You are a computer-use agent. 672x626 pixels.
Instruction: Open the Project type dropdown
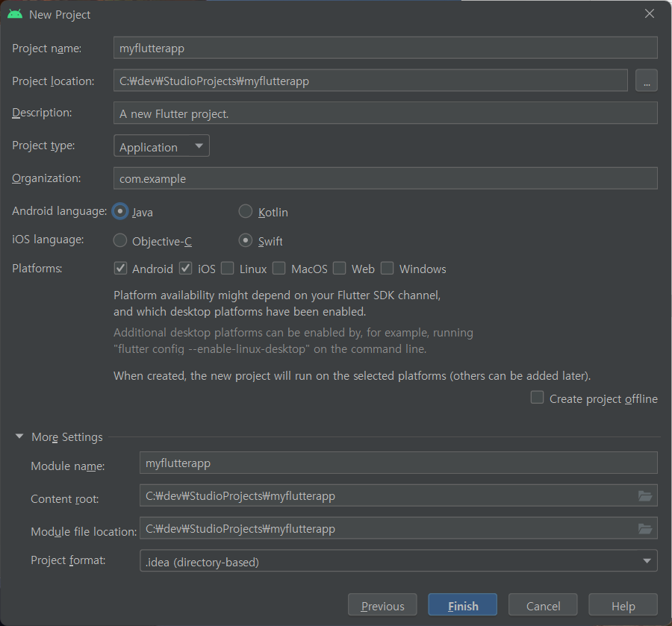(x=161, y=145)
